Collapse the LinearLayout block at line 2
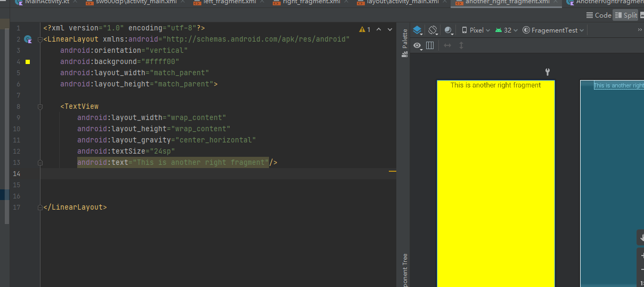Image resolution: width=644 pixels, height=287 pixels. (40, 39)
